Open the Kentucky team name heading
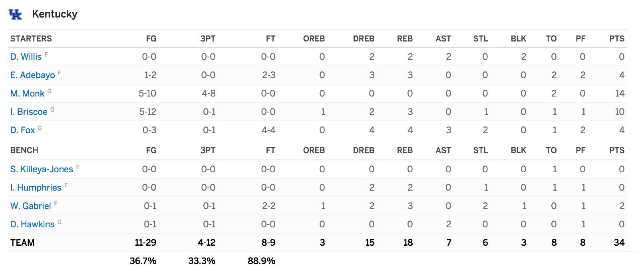This screenshot has height=276, width=644. [x=55, y=14]
